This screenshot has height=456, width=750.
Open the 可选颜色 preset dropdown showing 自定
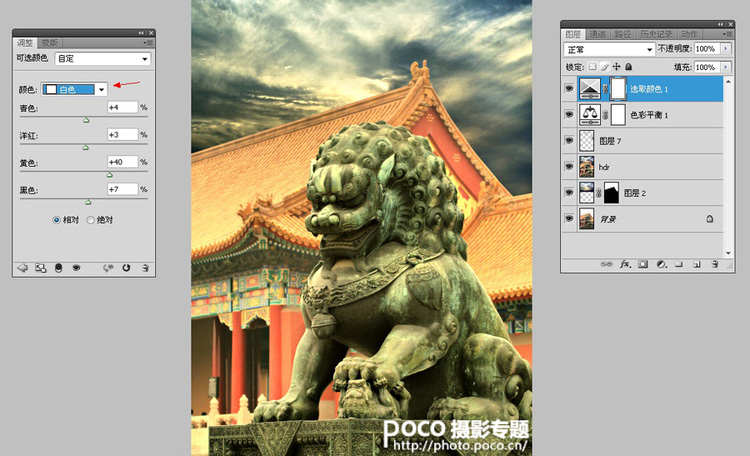point(103,59)
